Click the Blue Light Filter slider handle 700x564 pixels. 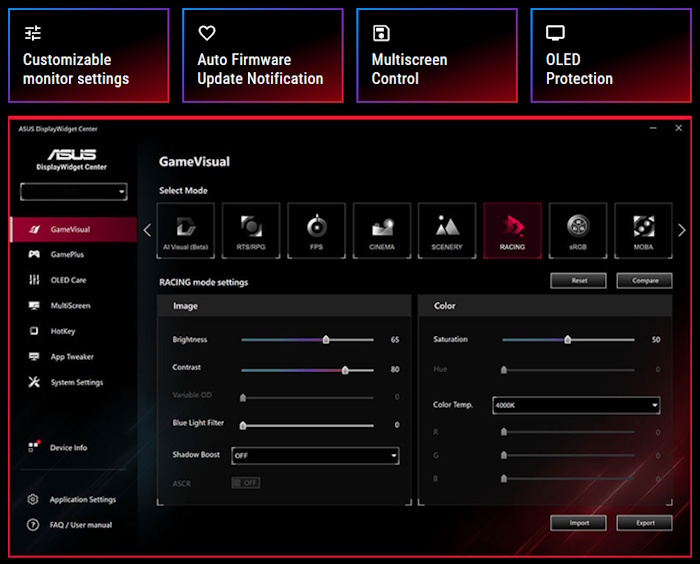pyautogui.click(x=243, y=426)
